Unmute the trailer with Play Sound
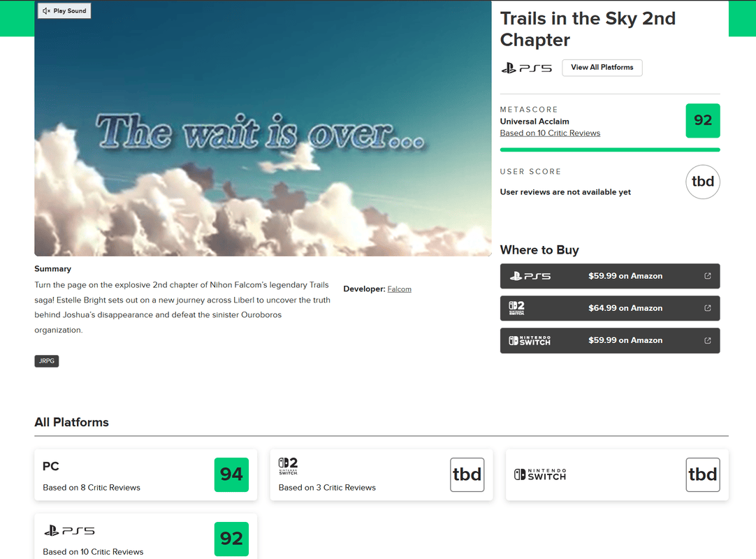This screenshot has height=559, width=756. click(64, 10)
